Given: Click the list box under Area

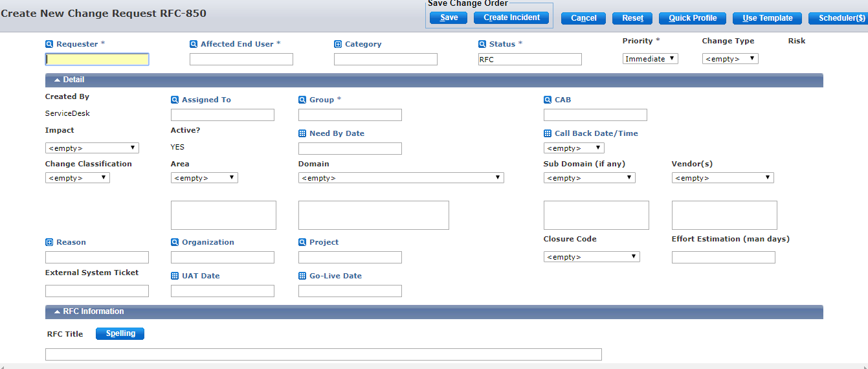Looking at the screenshot, I should (223, 215).
